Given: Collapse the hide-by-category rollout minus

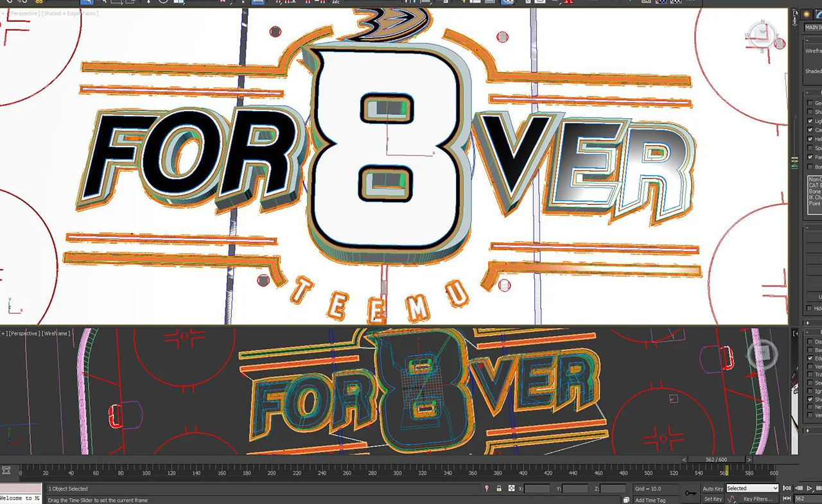Looking at the screenshot, I should [x=807, y=93].
